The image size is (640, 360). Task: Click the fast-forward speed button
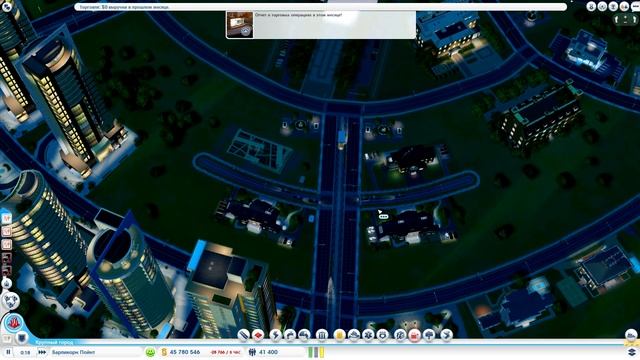tap(42, 352)
